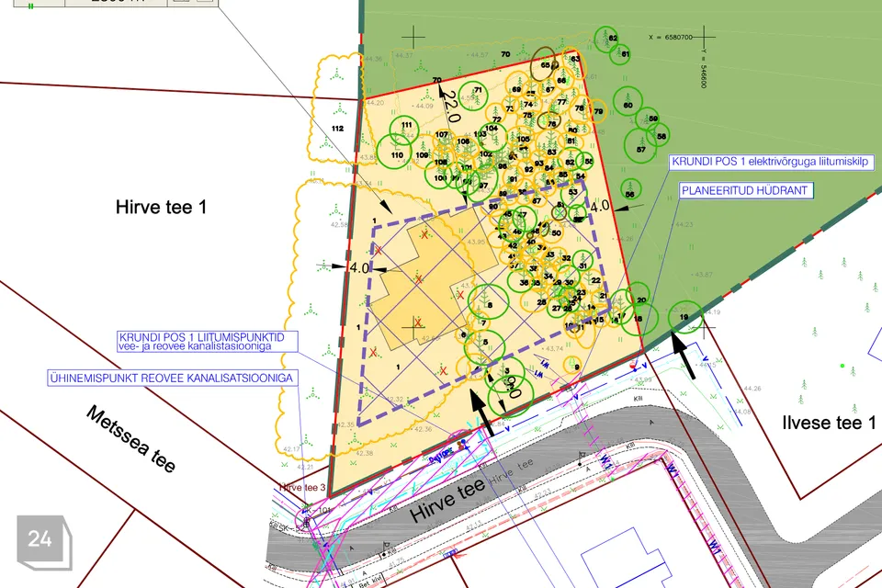This screenshot has width=882, height=588.
Task: Click tree circle number 56
Action: pos(630,189)
